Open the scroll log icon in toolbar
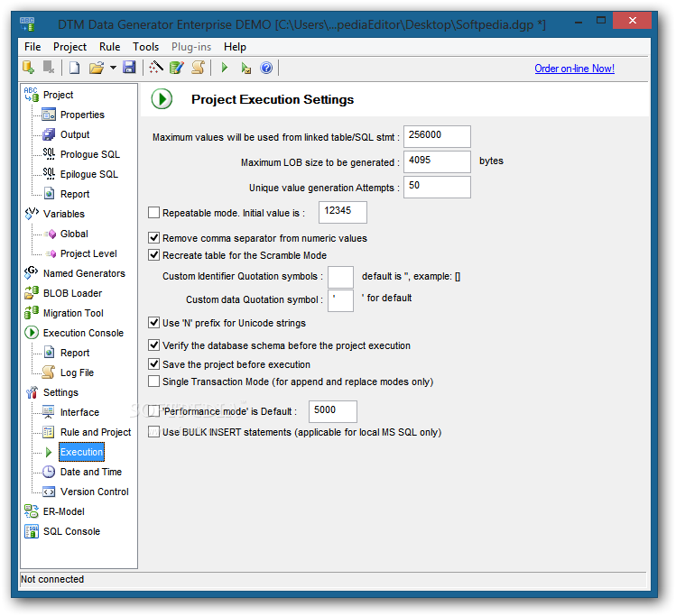 pyautogui.click(x=198, y=68)
